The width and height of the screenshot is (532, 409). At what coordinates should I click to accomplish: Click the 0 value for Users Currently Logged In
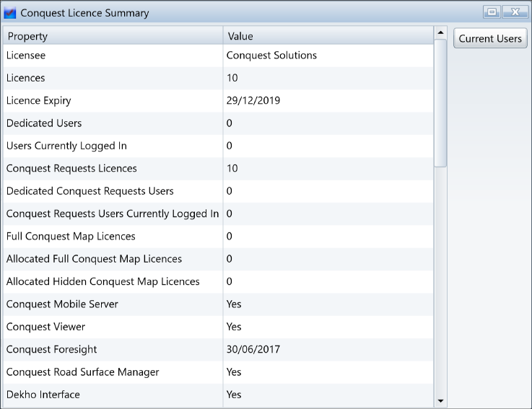click(230, 146)
